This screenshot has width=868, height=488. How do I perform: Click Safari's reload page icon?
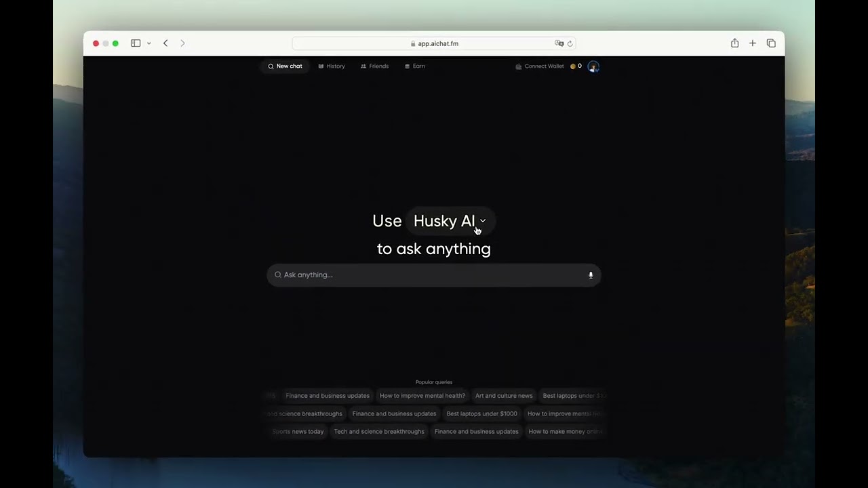[570, 43]
